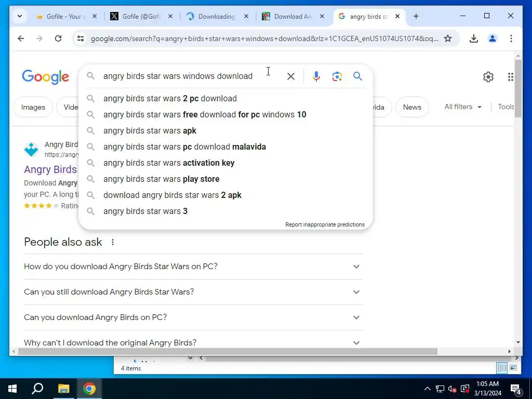Filter results by News
This screenshot has width=532, height=399.
click(412, 107)
